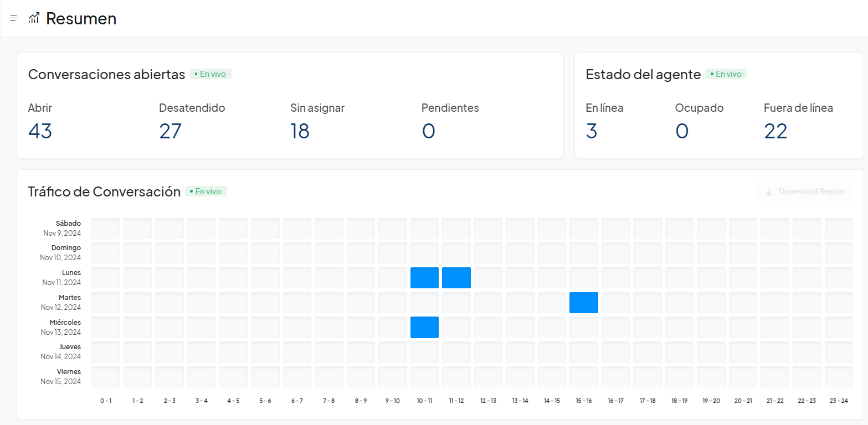This screenshot has height=425, width=868.
Task: Click the Jueves Nov 14, 2024 row label
Action: tap(61, 351)
